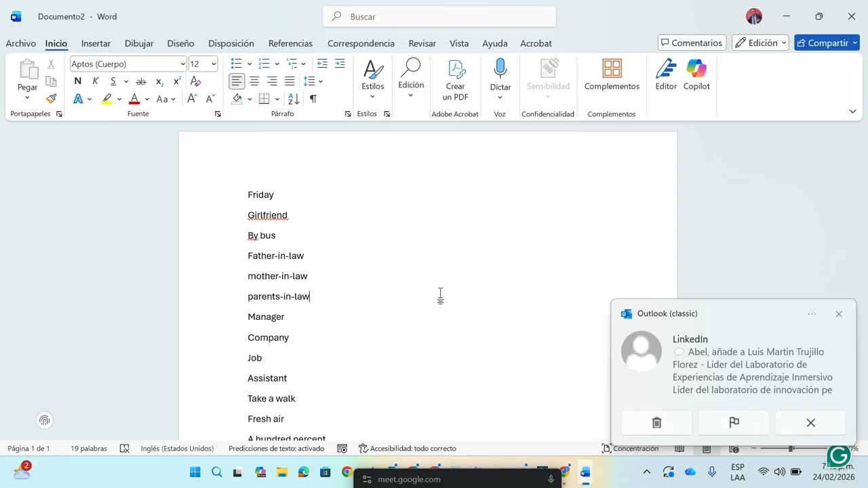Open the Edición mode button top right
Screen dimensions: 868x488
point(760,43)
